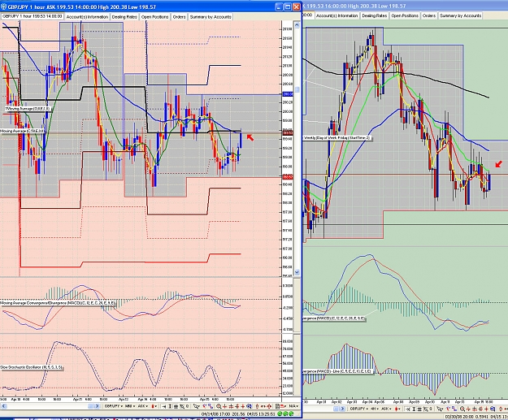The image size is (508, 420).
Task: Expand the period dropdown in left chart toolbar
Action: (130, 406)
